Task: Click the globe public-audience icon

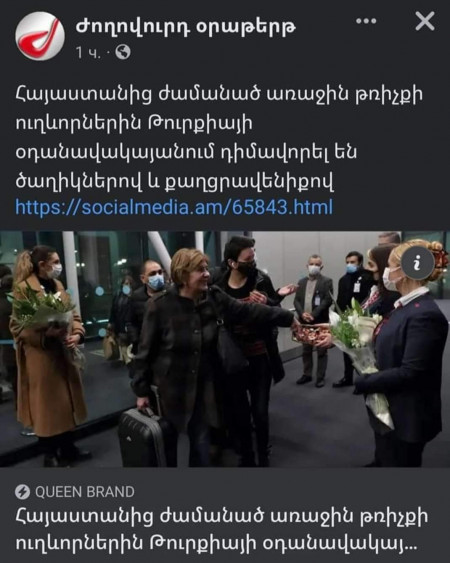Action: click(123, 52)
